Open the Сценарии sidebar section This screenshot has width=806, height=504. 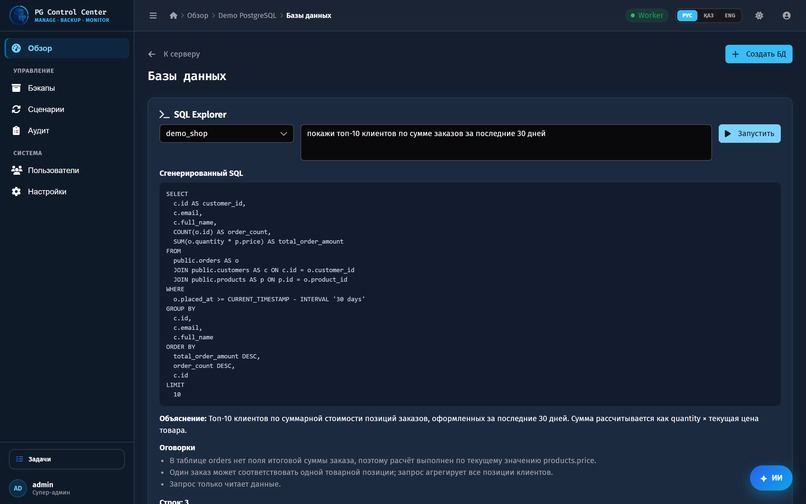[67, 109]
